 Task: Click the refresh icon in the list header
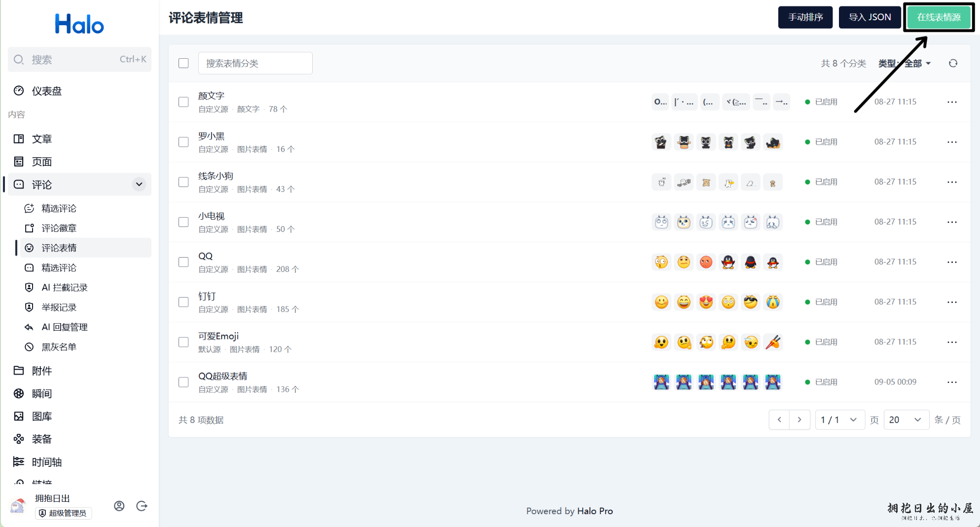953,63
